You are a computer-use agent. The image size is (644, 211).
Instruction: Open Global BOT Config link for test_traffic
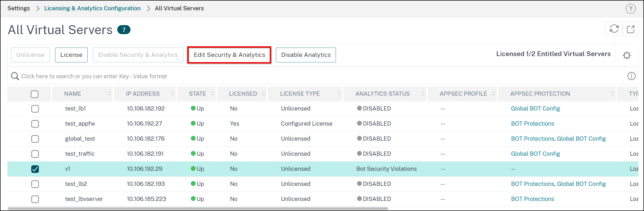click(535, 154)
